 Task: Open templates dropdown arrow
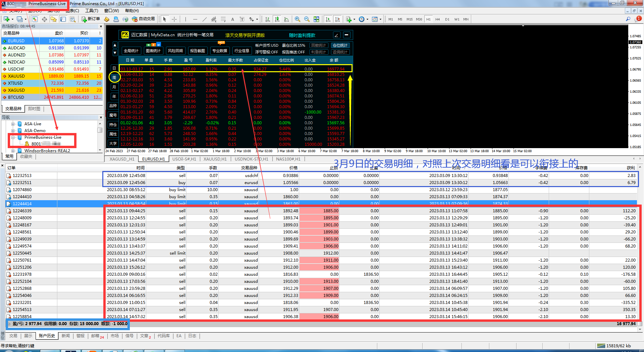pos(380,19)
